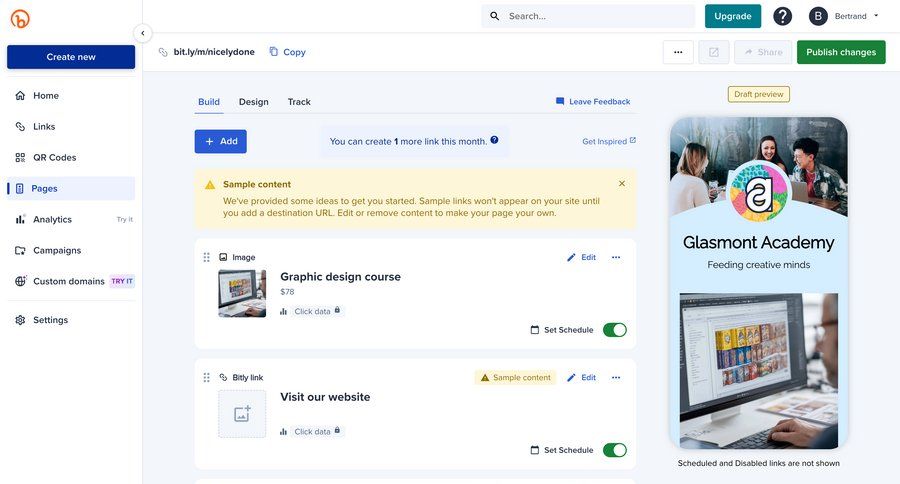The height and width of the screenshot is (484, 900).
Task: Click drag handle of Image block
Action: coord(207,257)
